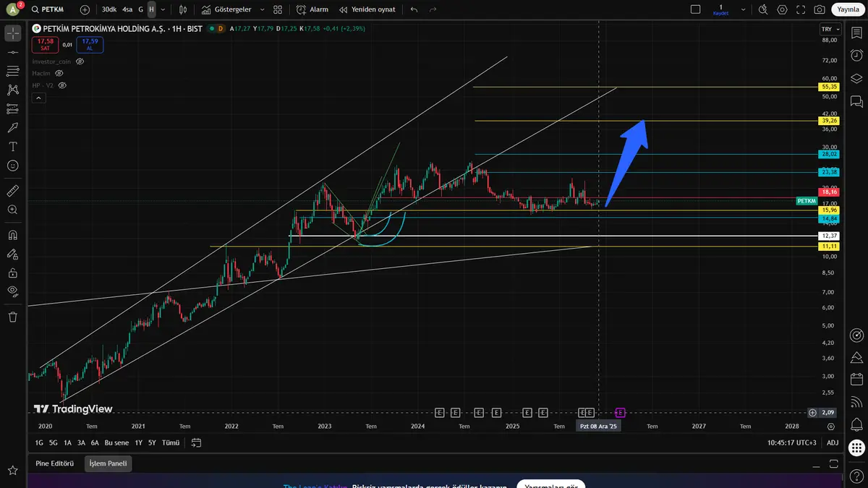Open the TRY currency dropdown

coord(830,29)
